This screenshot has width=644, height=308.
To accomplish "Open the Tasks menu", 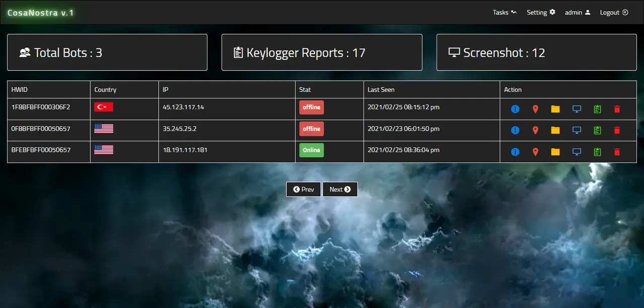I will (x=504, y=12).
